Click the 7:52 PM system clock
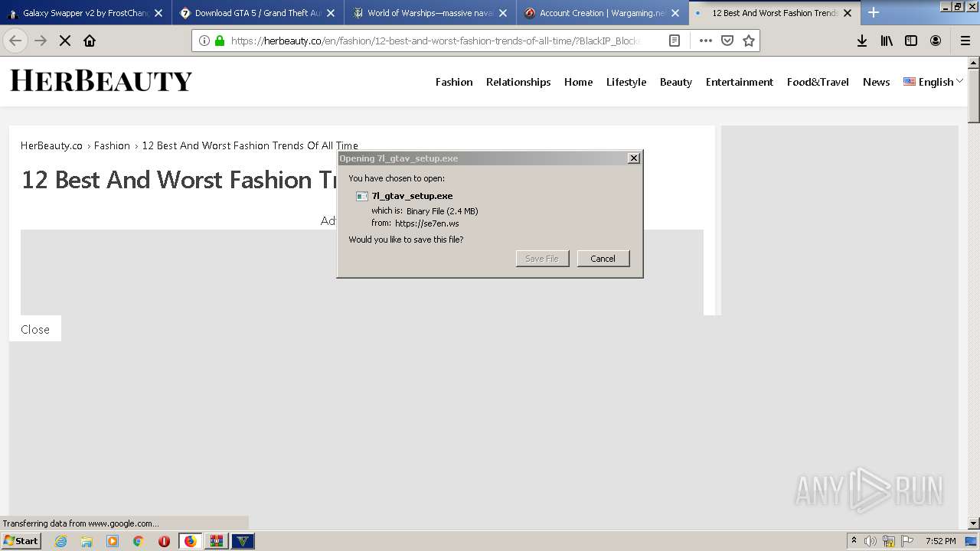Image resolution: width=980 pixels, height=551 pixels. pos(941,541)
